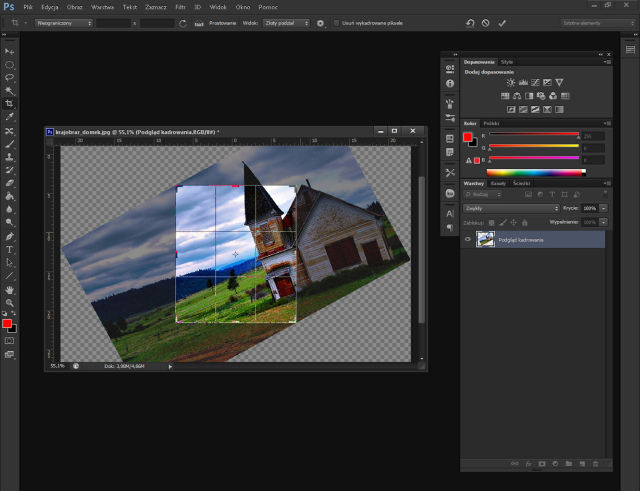The height and width of the screenshot is (491, 640).
Task: Toggle lock position
Action: point(513,222)
